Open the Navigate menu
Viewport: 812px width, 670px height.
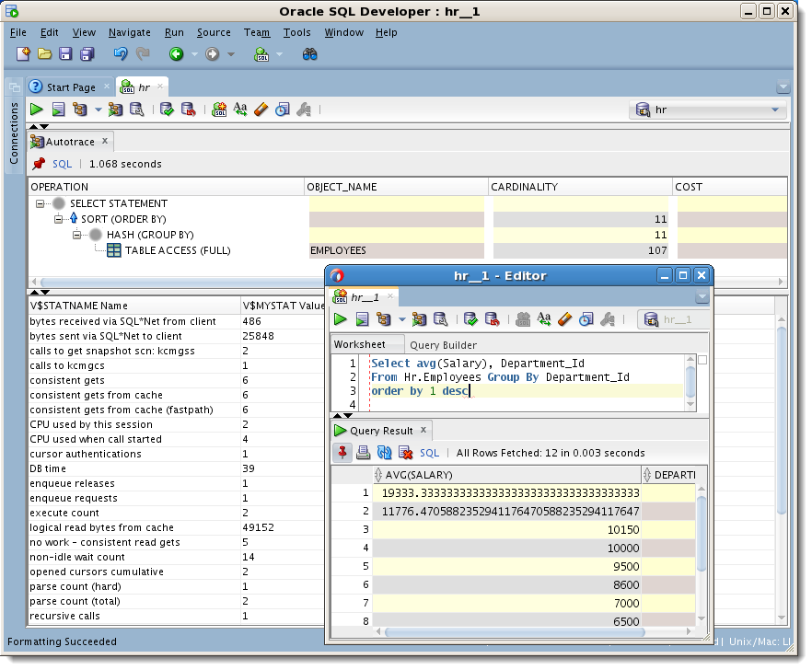coord(129,32)
